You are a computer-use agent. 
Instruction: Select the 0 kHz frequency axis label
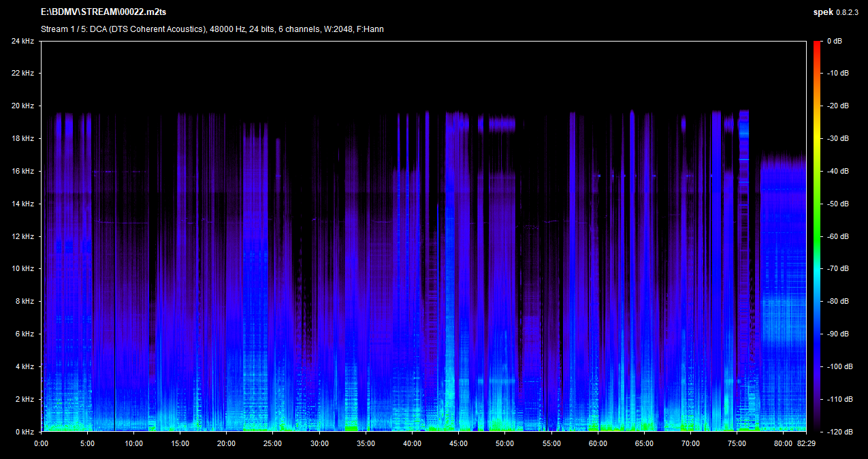[x=25, y=432]
